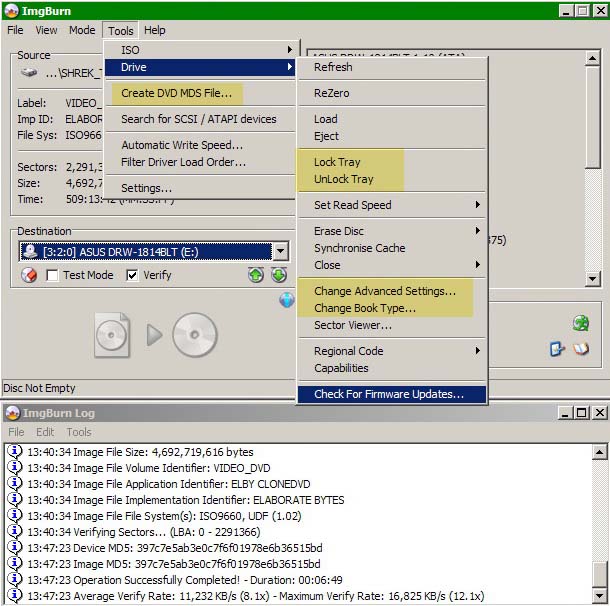Click the source drive icon next to SHREK path
This screenshot has width=610, height=606.
click(29, 72)
